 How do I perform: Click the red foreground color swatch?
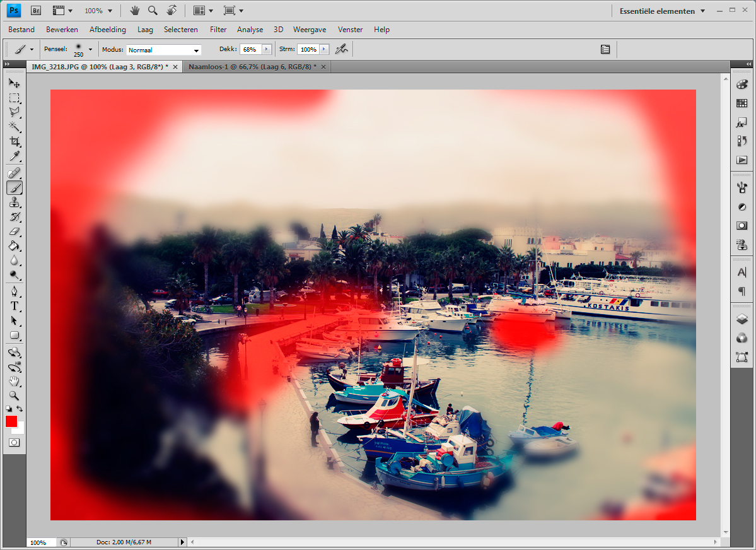[x=11, y=421]
